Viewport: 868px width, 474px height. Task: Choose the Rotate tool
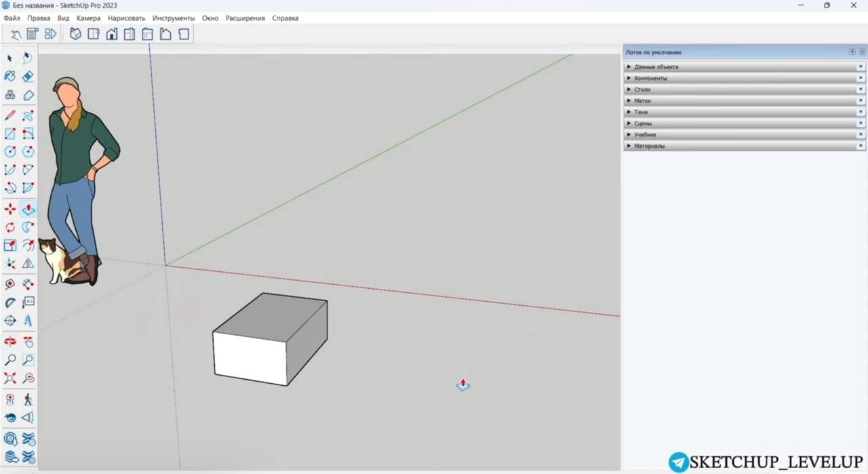coord(10,227)
